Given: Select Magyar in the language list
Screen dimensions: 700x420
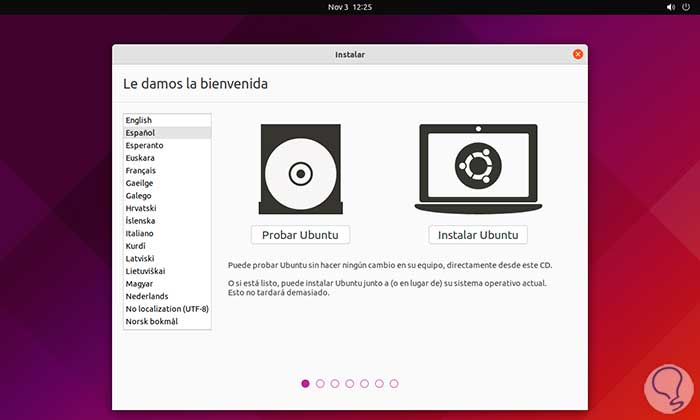Looking at the screenshot, I should 167,283.
